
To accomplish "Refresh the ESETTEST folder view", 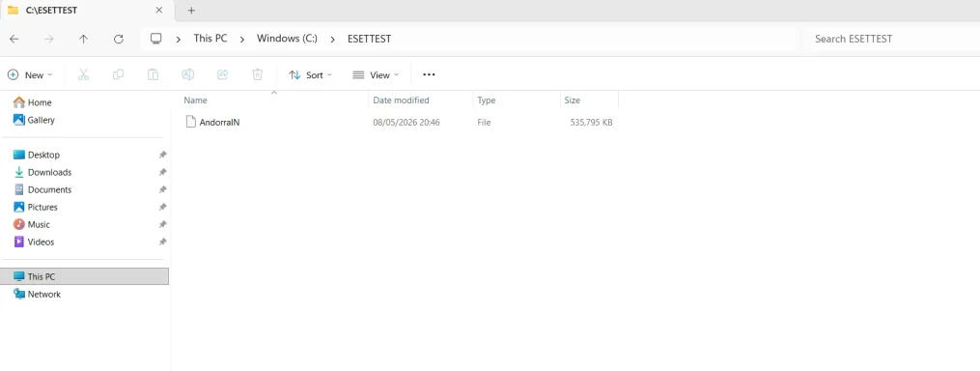I will point(118,39).
